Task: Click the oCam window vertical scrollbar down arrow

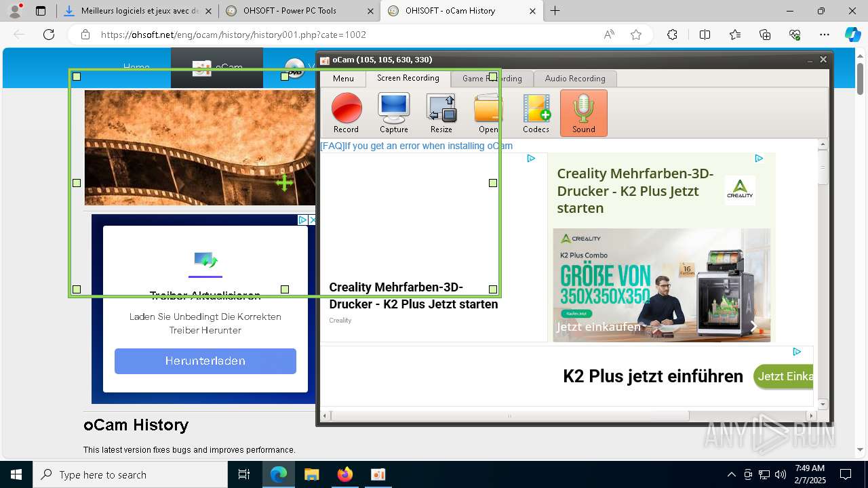Action: point(823,404)
